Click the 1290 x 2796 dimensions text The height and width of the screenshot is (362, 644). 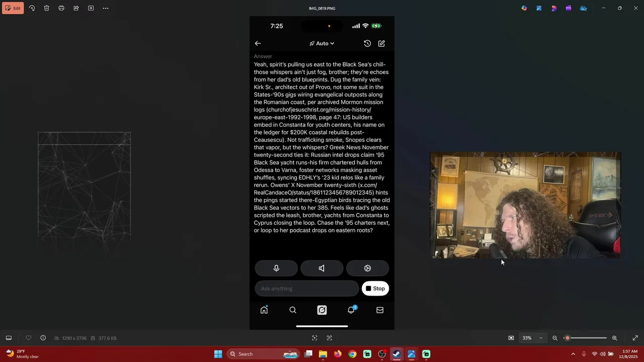74,338
